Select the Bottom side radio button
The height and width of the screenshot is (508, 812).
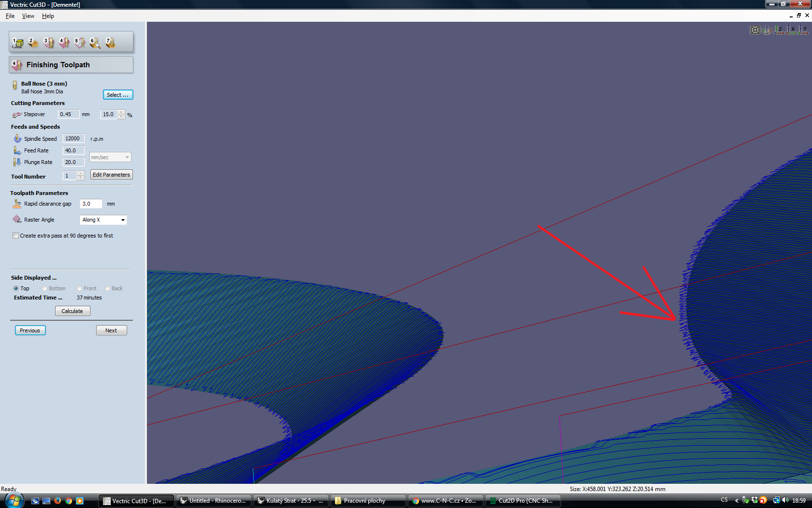pyautogui.click(x=44, y=288)
